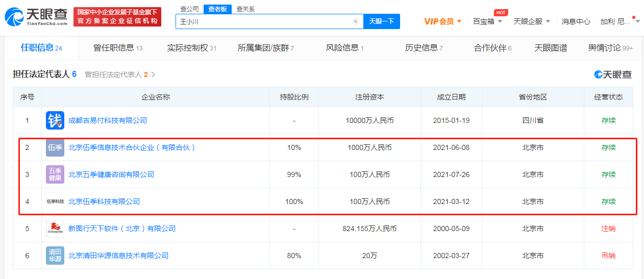The image size is (644, 279).
Task: Switch to 查关系 search tab
Action: pyautogui.click(x=245, y=9)
